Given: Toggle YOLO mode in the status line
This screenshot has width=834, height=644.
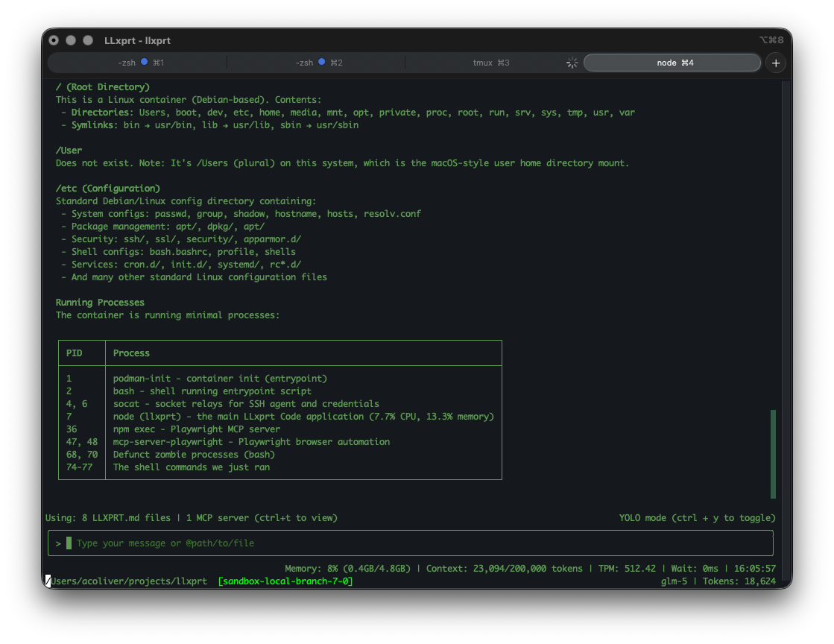Looking at the screenshot, I should click(x=696, y=517).
